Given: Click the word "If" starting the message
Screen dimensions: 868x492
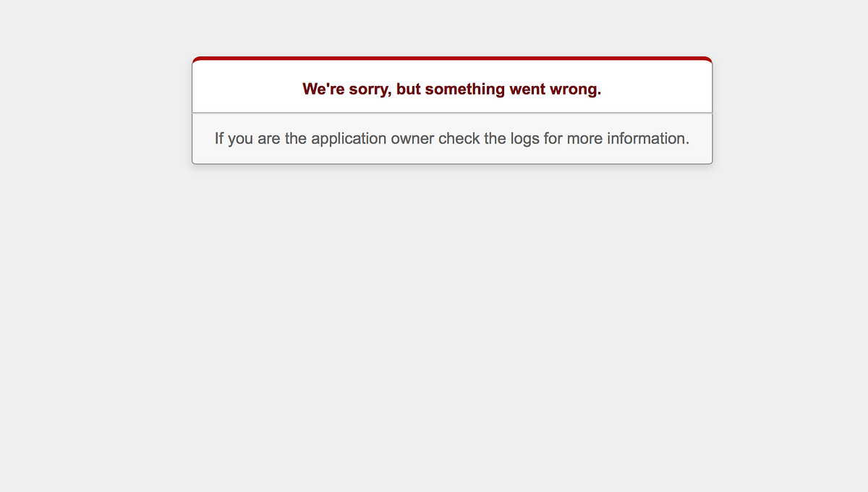Looking at the screenshot, I should pyautogui.click(x=219, y=138).
